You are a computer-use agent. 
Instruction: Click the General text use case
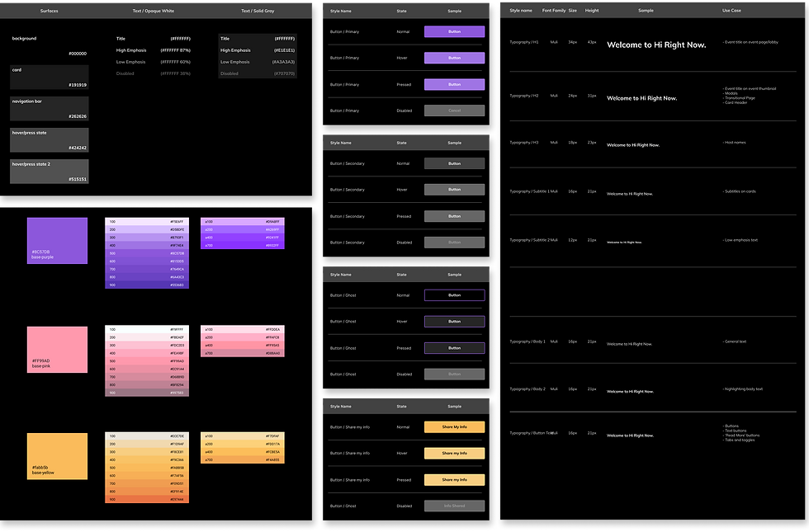pos(734,341)
